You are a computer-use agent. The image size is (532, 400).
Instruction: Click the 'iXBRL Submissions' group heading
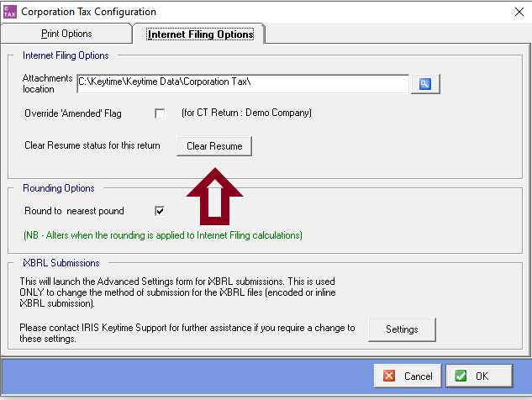pos(61,263)
